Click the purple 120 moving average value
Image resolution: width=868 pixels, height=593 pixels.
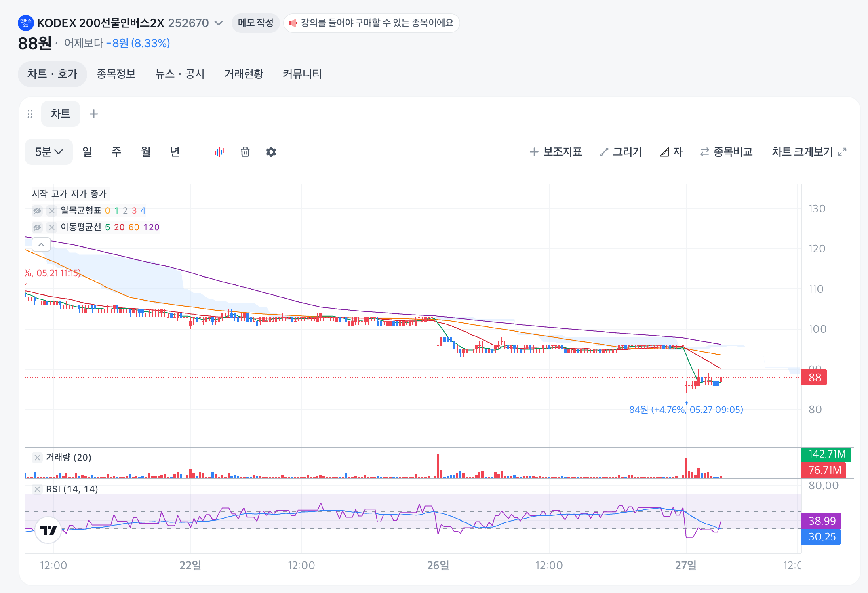tap(152, 227)
